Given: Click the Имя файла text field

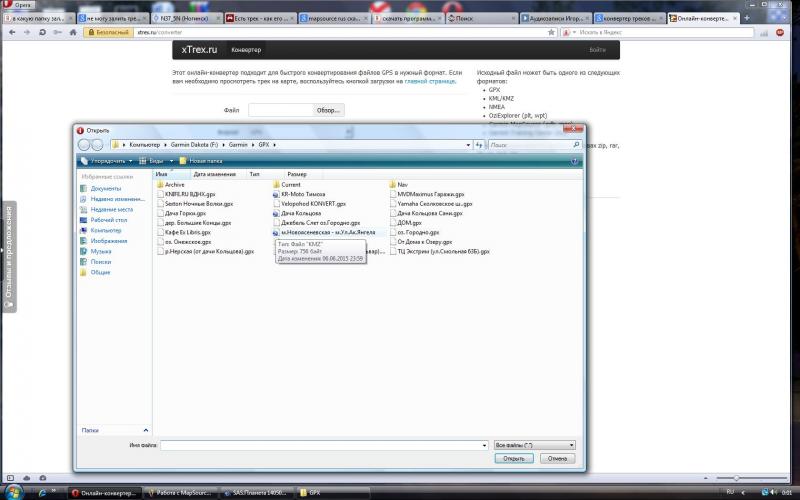Looking at the screenshot, I should coord(322,444).
